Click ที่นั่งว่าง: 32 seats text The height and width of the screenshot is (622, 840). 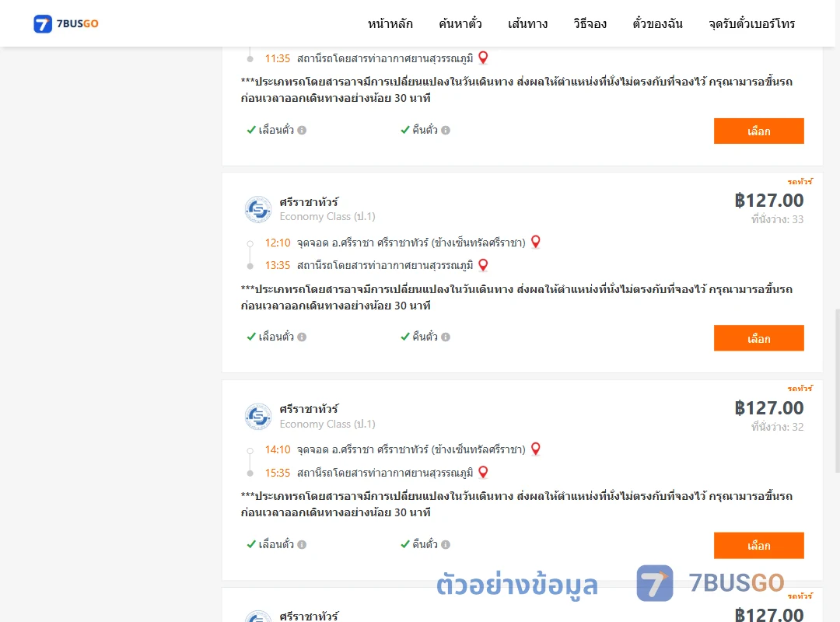(x=777, y=426)
